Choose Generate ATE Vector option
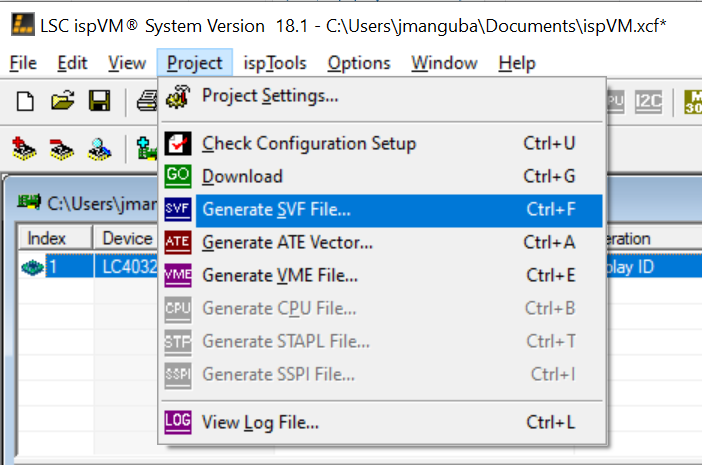 287,242
